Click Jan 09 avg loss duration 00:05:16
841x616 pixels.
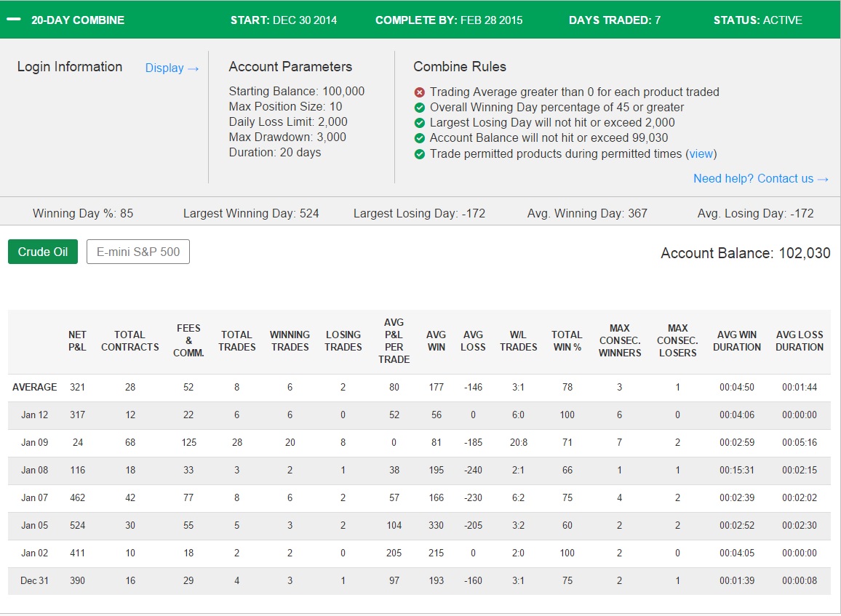click(799, 442)
